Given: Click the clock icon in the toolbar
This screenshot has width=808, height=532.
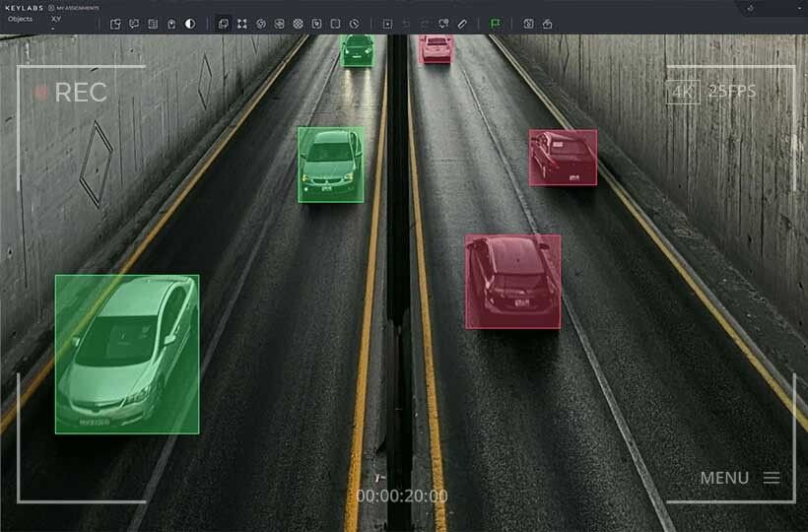Looking at the screenshot, I should pos(355,24).
